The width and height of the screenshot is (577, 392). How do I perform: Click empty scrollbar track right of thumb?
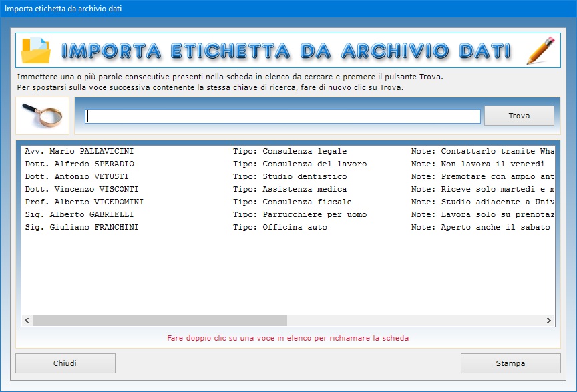(414, 321)
